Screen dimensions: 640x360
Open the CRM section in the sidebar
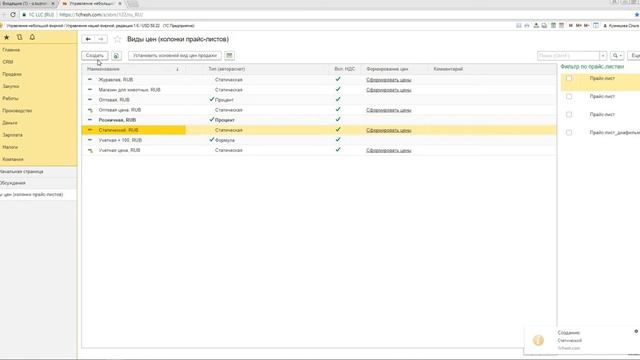pos(8,62)
